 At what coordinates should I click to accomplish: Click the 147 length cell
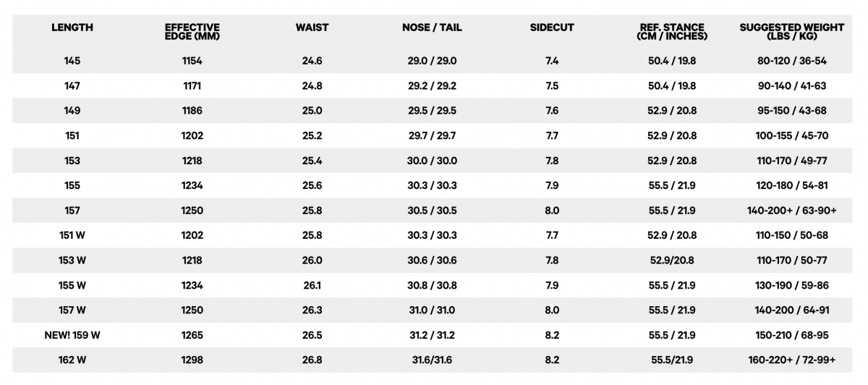(x=72, y=86)
